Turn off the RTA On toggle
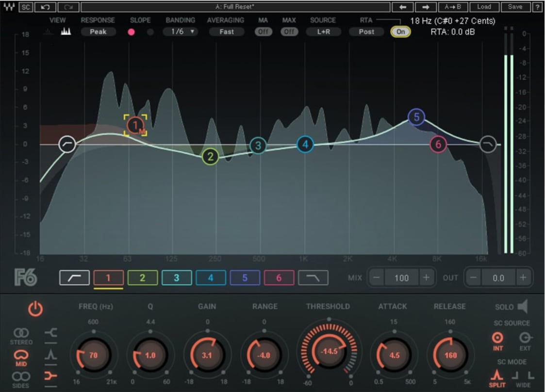Viewport: 546px width, 392px height. (400, 31)
